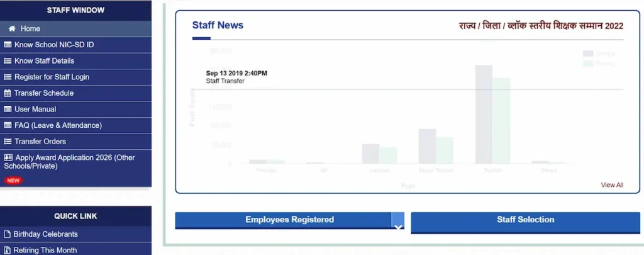This screenshot has width=644, height=255.
Task: Click the QUICK LINK panel header
Action: pos(75,216)
